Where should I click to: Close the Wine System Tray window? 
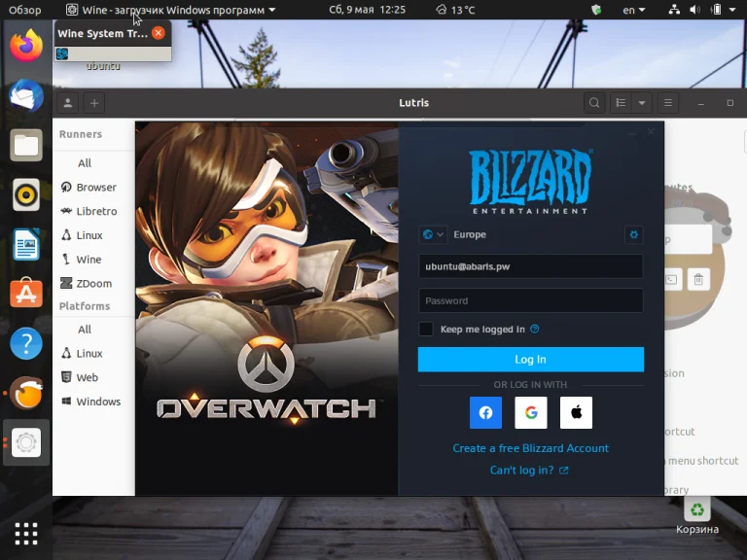click(x=159, y=33)
